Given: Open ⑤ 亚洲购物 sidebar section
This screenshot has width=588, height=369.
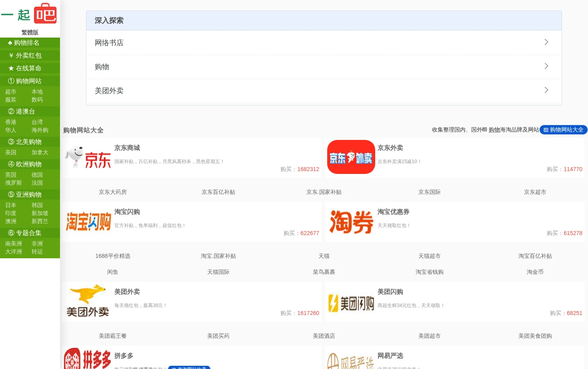Looking at the screenshot, I should pyautogui.click(x=30, y=195).
